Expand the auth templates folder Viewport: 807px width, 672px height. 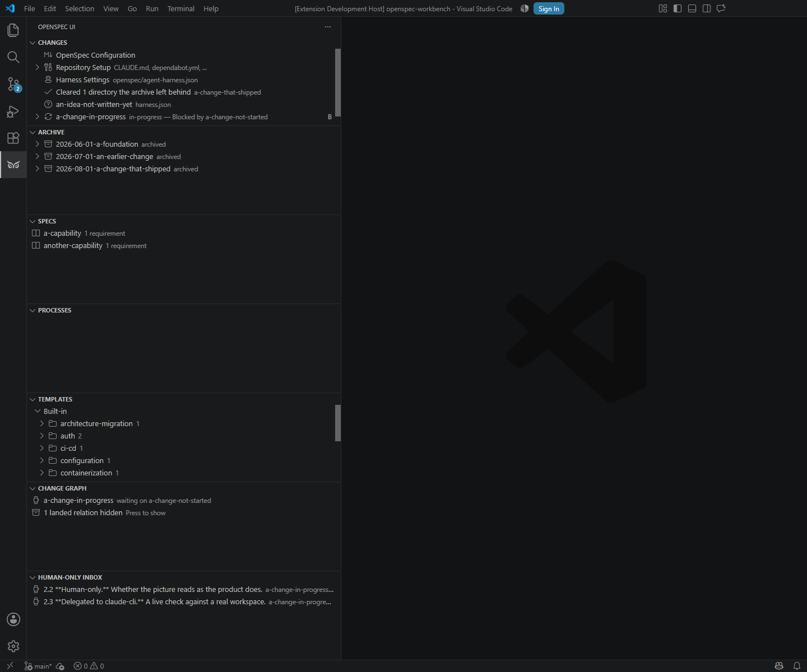[x=42, y=436]
